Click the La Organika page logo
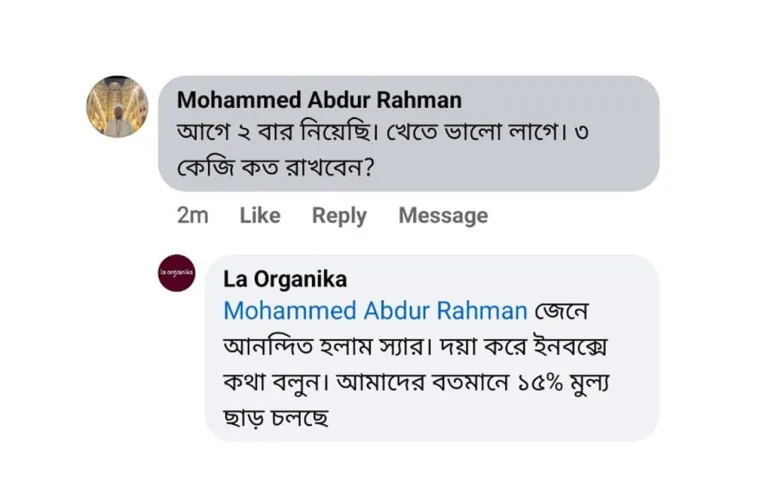The height and width of the screenshot is (498, 768). coord(177,273)
